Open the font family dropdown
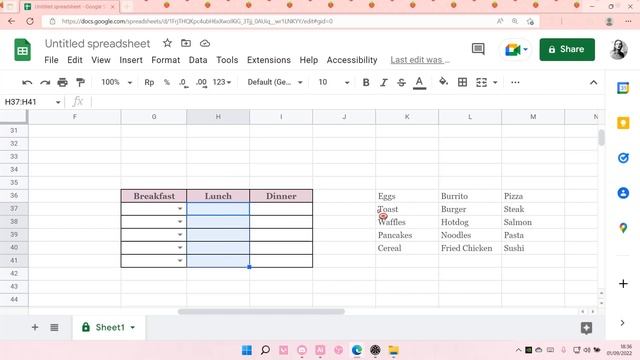Image resolution: width=640 pixels, height=360 pixels. pos(275,82)
